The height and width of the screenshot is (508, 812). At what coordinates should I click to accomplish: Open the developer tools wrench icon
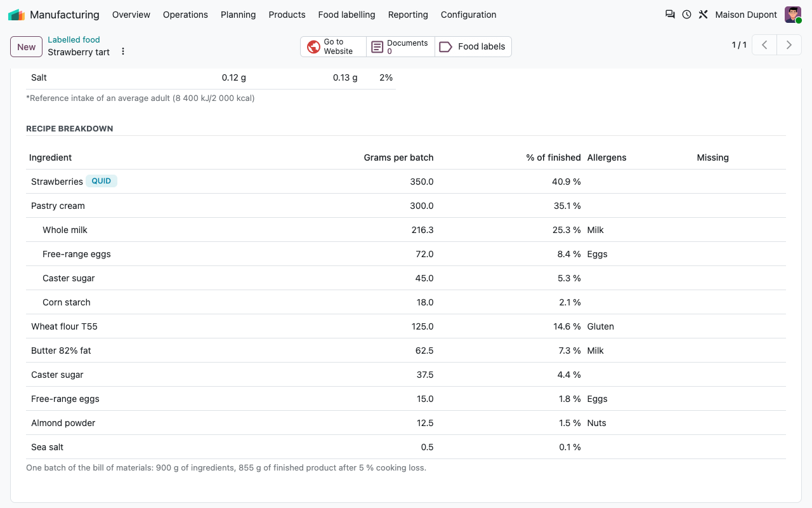tap(703, 15)
